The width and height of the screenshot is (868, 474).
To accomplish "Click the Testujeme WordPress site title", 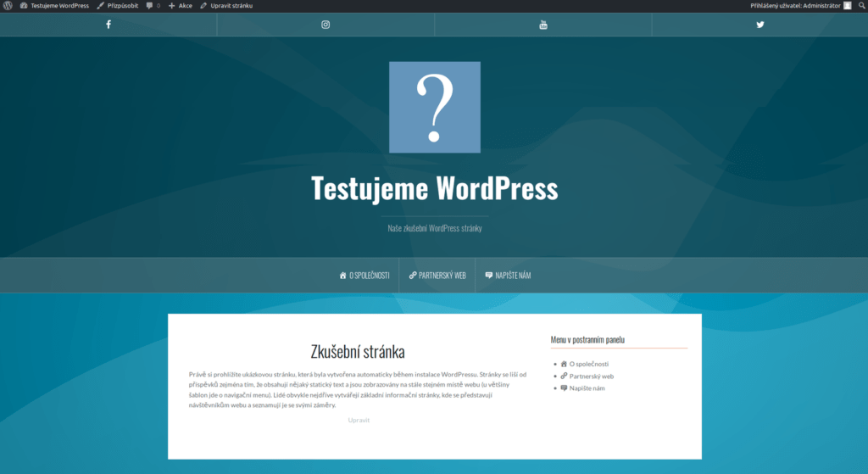I will pyautogui.click(x=435, y=188).
